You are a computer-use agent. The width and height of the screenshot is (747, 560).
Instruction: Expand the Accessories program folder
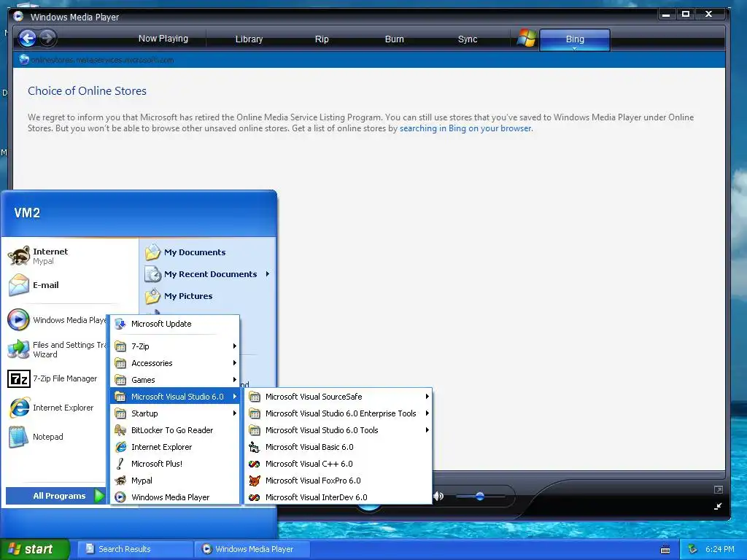[175, 363]
